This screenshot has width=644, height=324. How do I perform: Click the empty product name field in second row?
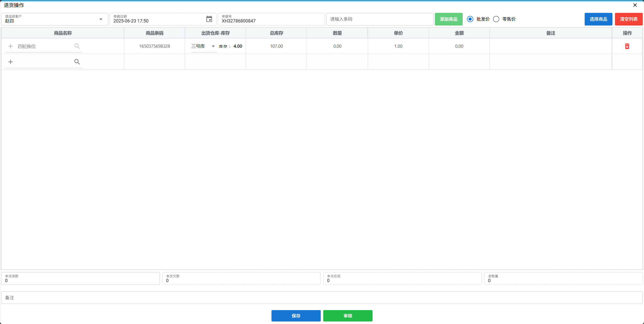[44, 62]
